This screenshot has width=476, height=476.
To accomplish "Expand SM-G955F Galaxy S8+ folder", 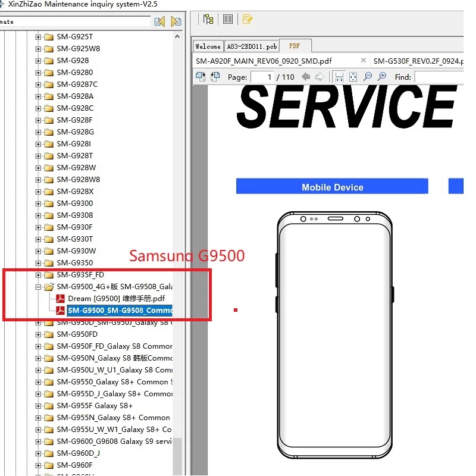I will pos(38,406).
